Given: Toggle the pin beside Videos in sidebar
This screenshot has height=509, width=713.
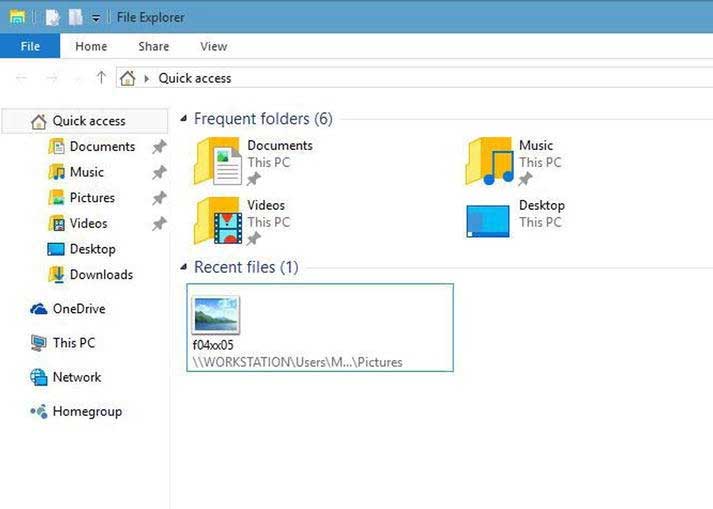Looking at the screenshot, I should (158, 224).
